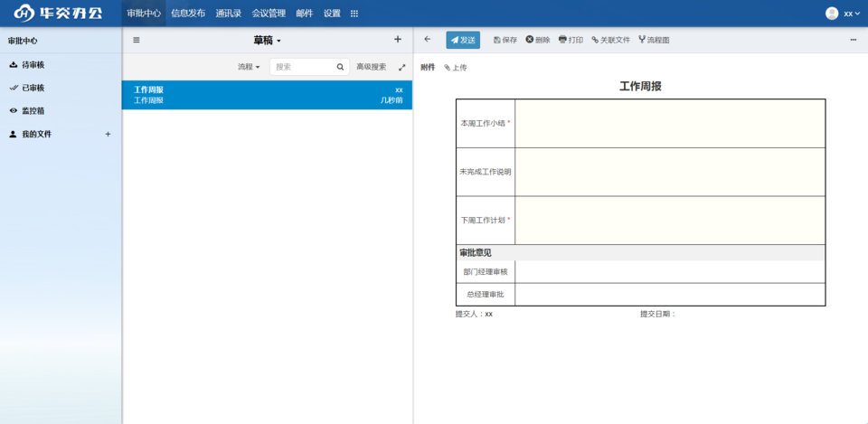Expand the list with the fullscreen arrows icon
868x424 pixels.
[401, 67]
